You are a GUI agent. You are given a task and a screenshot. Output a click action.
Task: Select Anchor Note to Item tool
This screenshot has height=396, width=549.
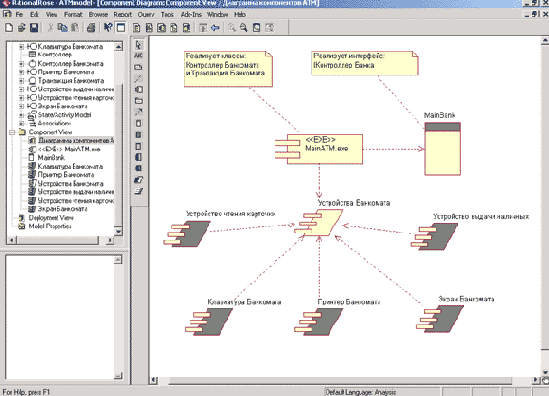click(x=138, y=78)
